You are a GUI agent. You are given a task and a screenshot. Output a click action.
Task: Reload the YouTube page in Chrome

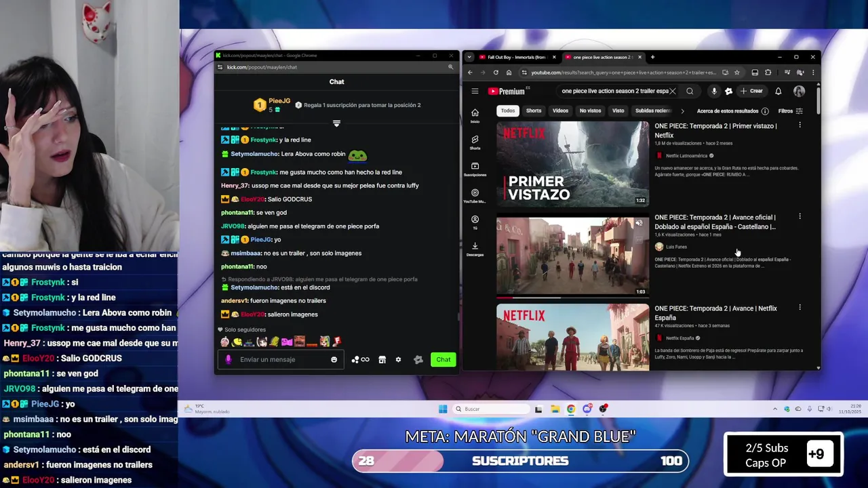coord(496,73)
